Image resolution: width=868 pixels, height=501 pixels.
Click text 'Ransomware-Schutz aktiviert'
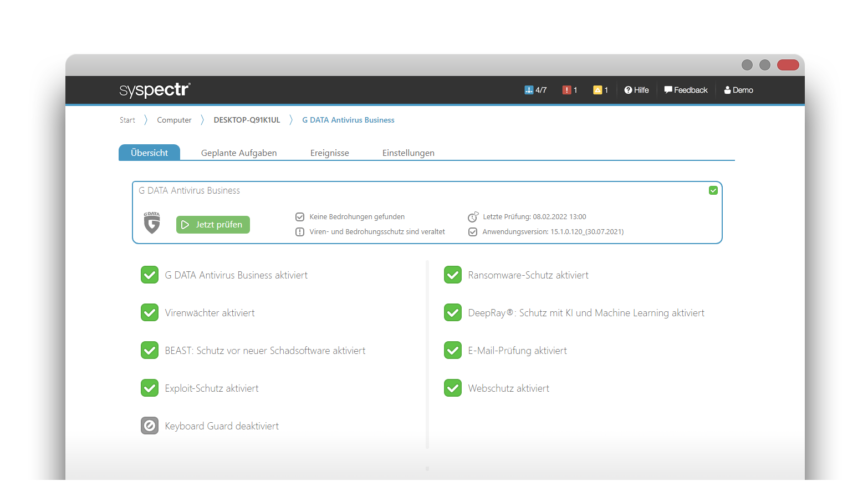point(528,275)
